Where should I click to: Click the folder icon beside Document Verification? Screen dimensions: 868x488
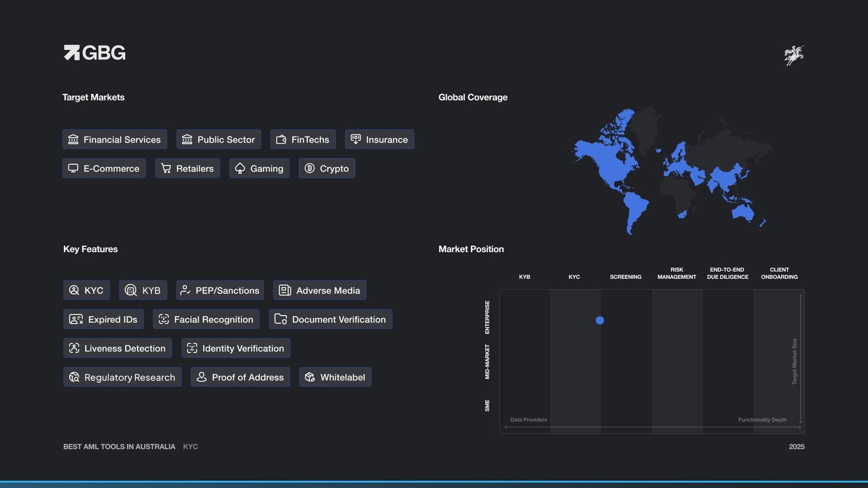[x=280, y=319]
